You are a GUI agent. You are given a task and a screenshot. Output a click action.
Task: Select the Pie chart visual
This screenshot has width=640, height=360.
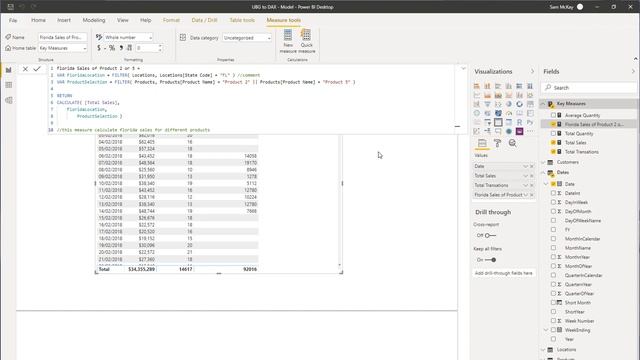coord(509,104)
